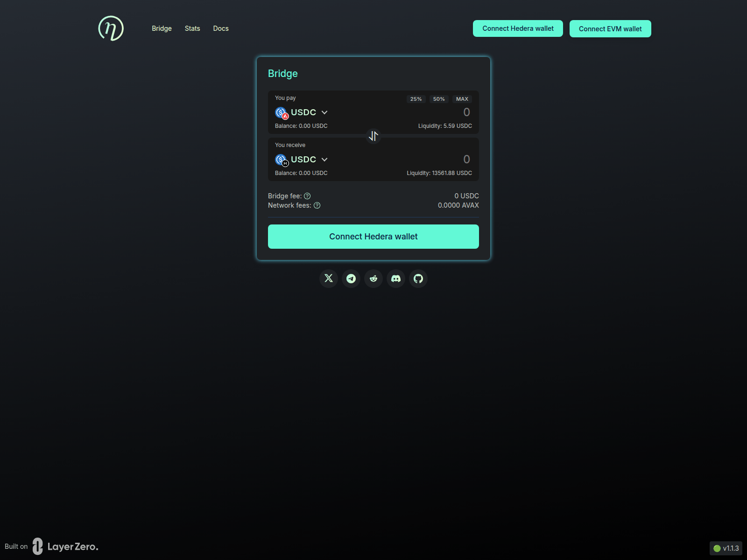Image resolution: width=747 pixels, height=560 pixels.
Task: Open the Reddit social link
Action: pos(373,279)
